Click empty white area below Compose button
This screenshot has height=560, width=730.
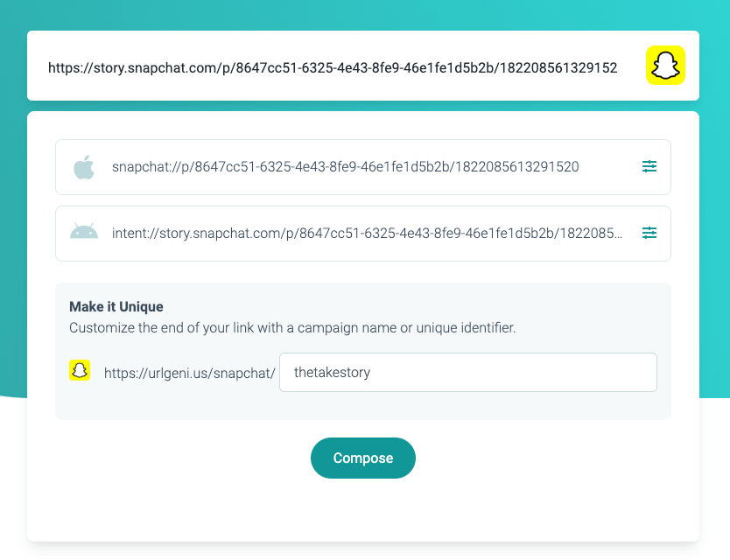(363, 510)
